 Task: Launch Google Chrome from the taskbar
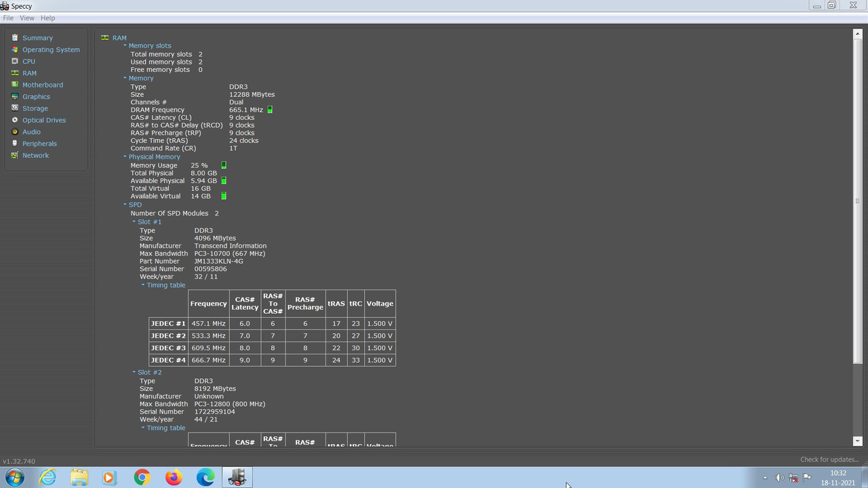(x=142, y=477)
